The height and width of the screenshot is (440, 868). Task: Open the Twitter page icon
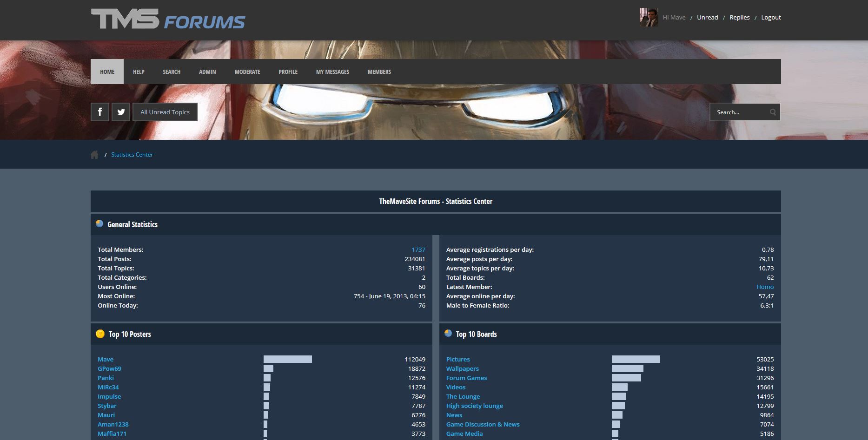click(121, 112)
